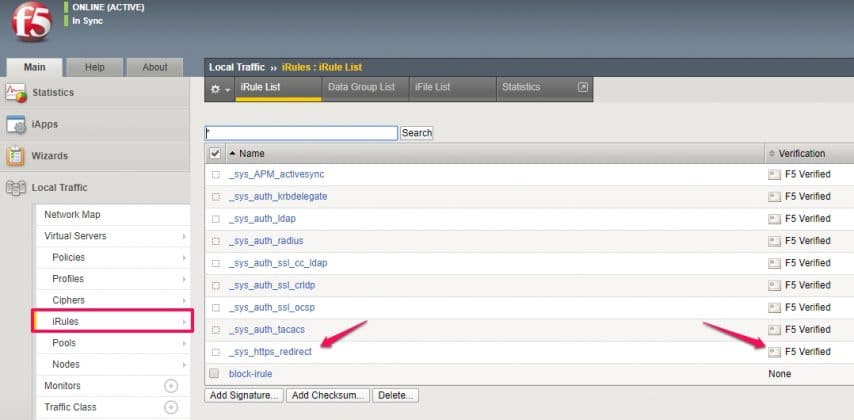Expand the iRules submenu arrow
This screenshot has height=420, width=854.
[183, 321]
